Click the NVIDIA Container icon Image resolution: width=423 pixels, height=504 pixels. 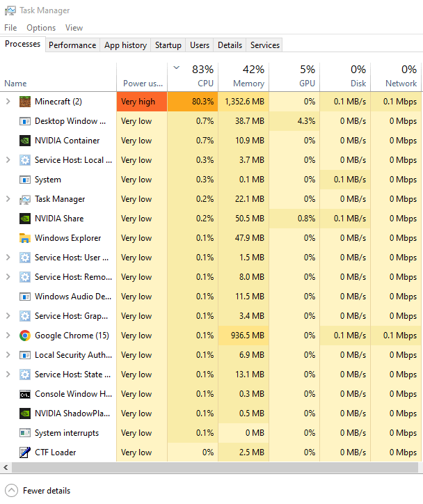25,141
